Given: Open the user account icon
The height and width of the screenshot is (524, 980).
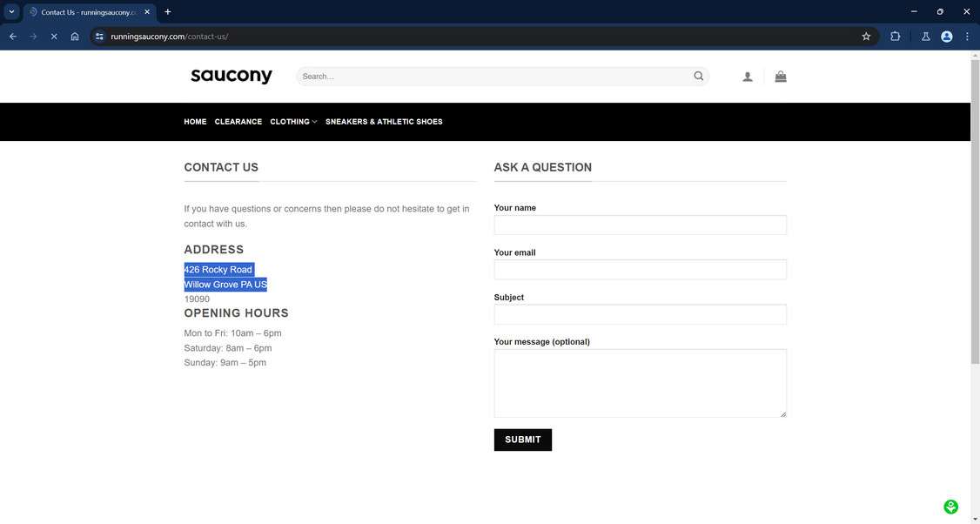Looking at the screenshot, I should (x=747, y=77).
